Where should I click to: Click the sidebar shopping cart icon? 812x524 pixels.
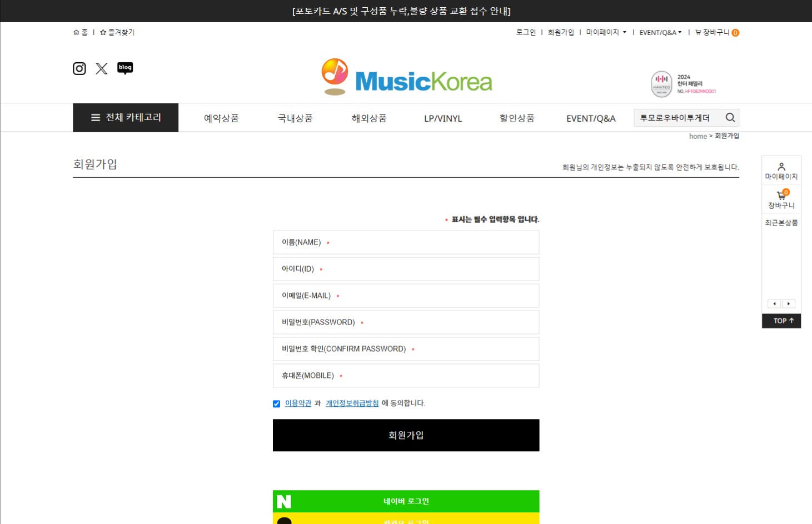(781, 195)
